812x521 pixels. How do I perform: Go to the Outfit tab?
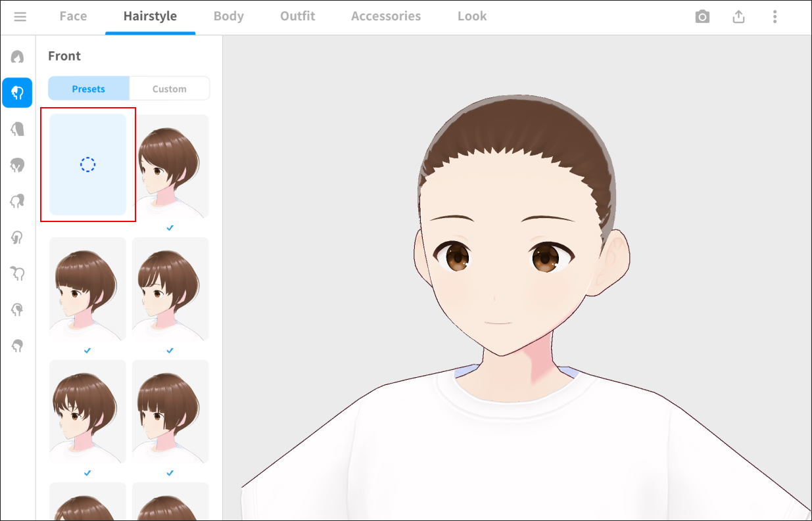[297, 16]
